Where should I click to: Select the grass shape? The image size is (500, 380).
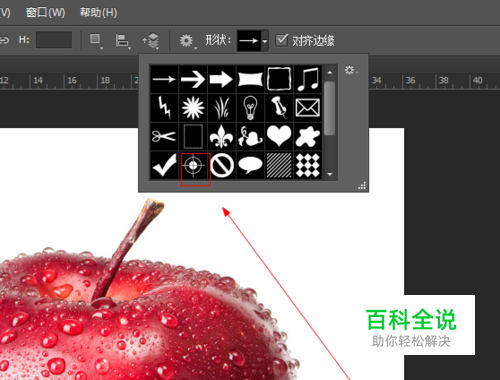[222, 108]
